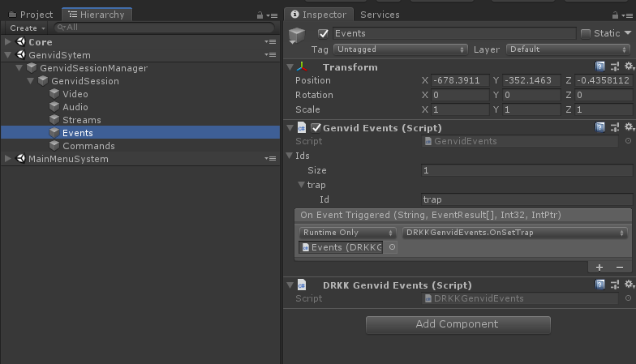The width and height of the screenshot is (636, 364).
Task: Click the Add Component button
Action: click(458, 324)
